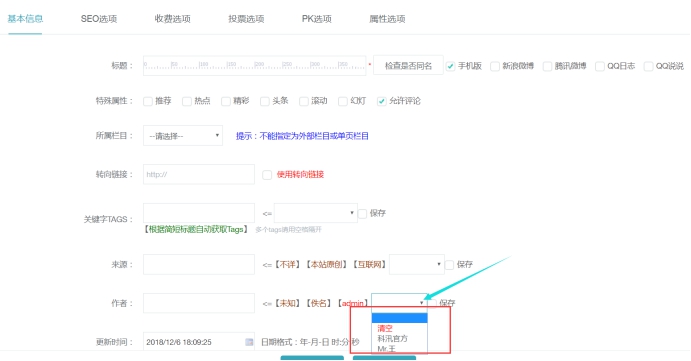Viewport: 691px width, 361px height.
Task: Tick the 推荐 special attribute checkbox
Action: (x=148, y=101)
